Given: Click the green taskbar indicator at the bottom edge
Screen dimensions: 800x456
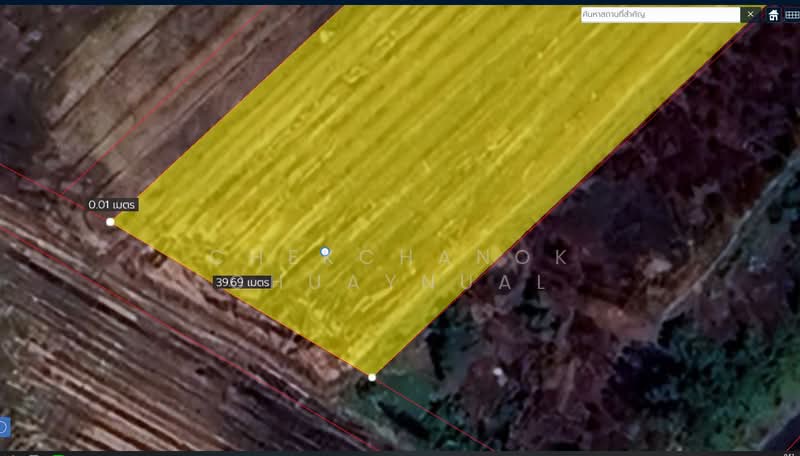Looking at the screenshot, I should [x=58, y=454].
